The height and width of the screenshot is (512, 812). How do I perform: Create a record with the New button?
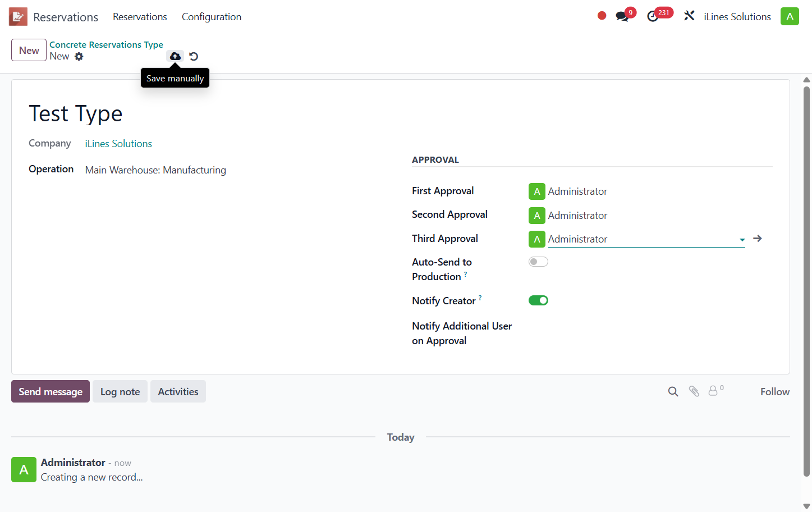[x=29, y=50]
